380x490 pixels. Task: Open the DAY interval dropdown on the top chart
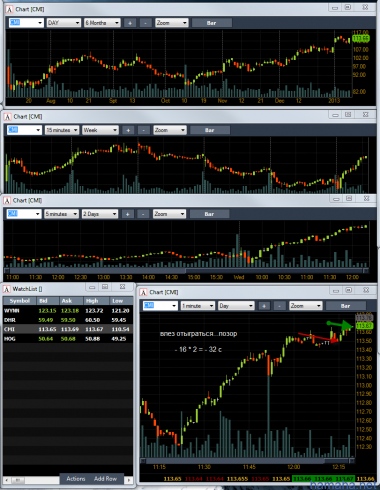[x=64, y=23]
